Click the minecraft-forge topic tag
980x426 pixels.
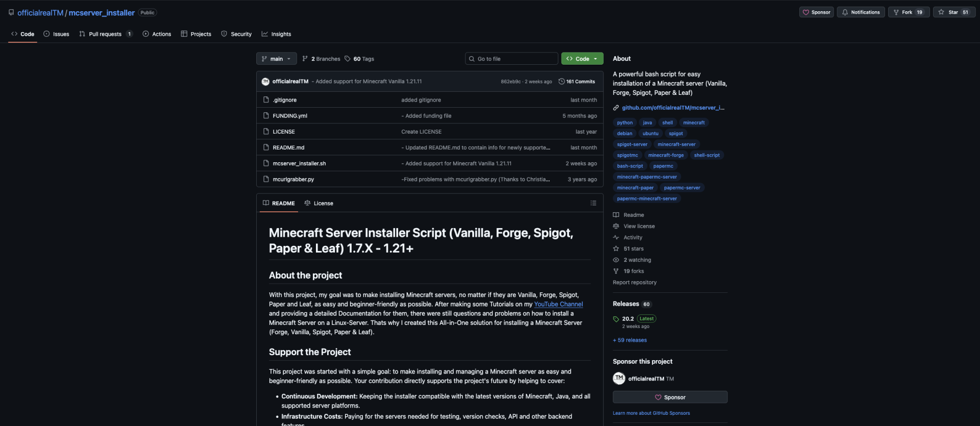coord(666,155)
